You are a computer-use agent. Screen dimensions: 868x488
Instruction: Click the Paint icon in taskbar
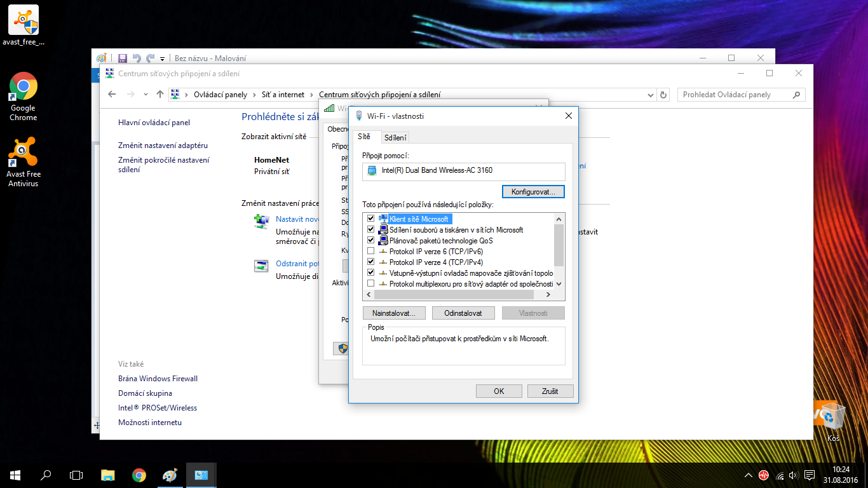[170, 475]
